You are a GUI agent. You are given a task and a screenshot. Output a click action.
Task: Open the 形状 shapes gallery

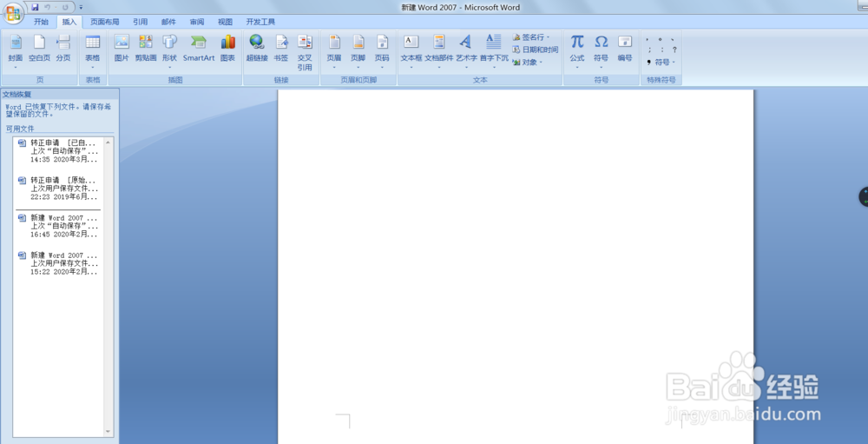tap(170, 51)
